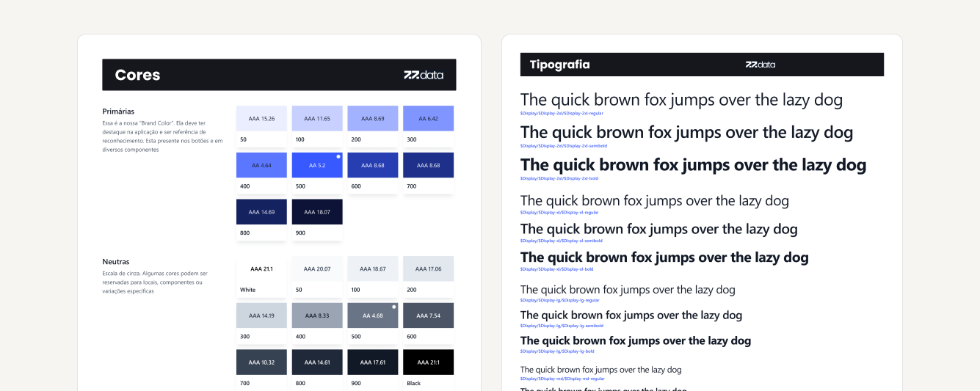Click the Tipografia header title
Screen dimensions: 980x391
coord(559,65)
